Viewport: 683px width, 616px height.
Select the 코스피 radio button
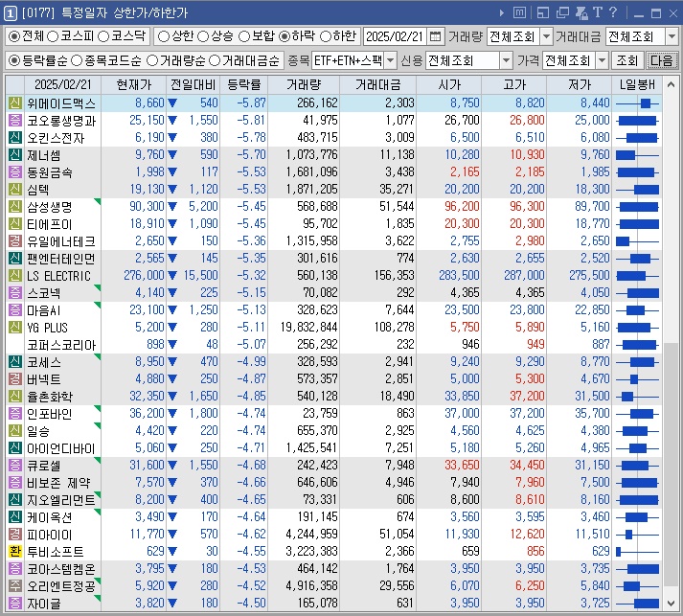(53, 36)
